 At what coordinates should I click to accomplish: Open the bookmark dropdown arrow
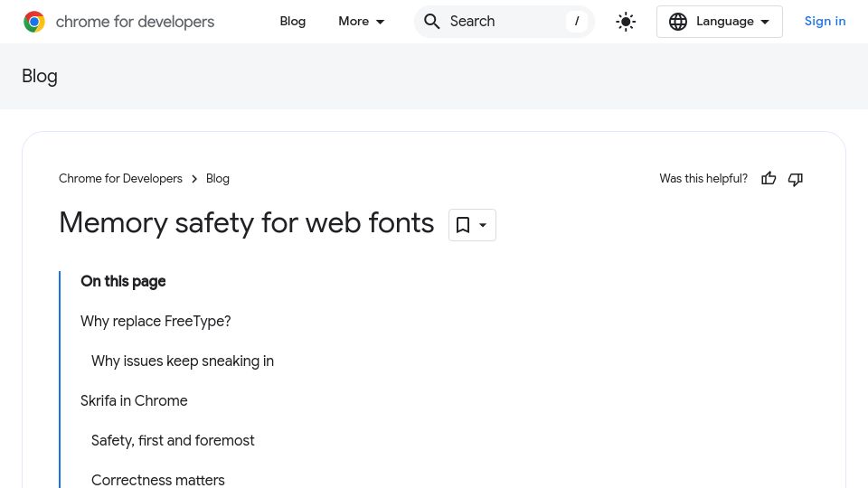click(x=483, y=225)
